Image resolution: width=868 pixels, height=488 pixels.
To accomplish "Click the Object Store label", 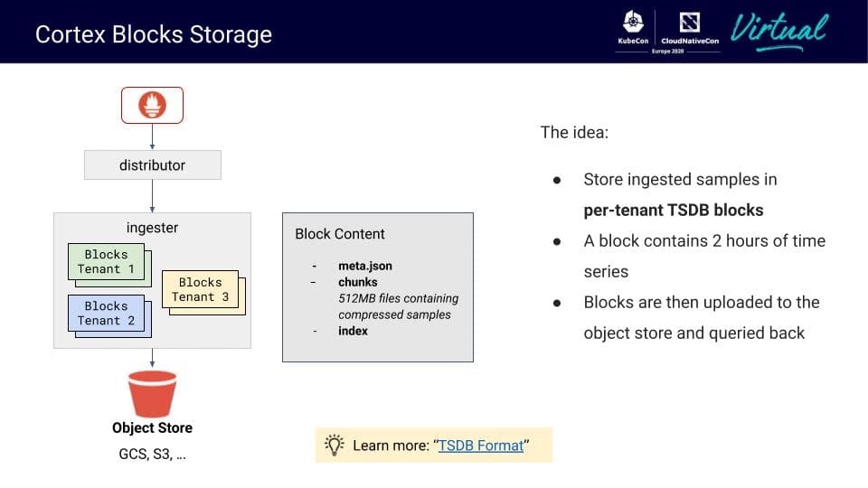I will [152, 427].
